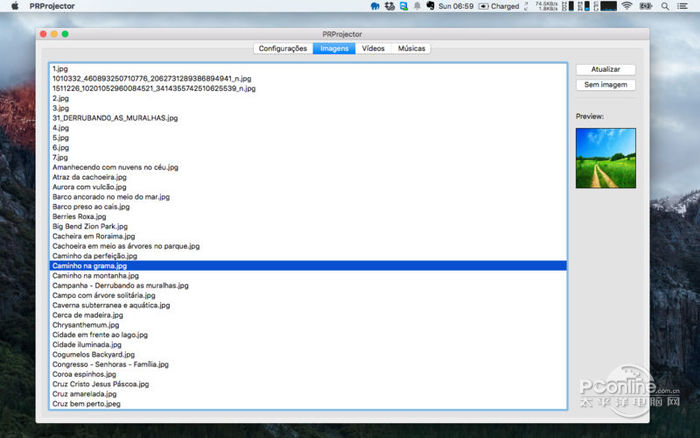Click the Sun 06:59 clock
Viewport: 700px width, 438px height.
pos(456,6)
